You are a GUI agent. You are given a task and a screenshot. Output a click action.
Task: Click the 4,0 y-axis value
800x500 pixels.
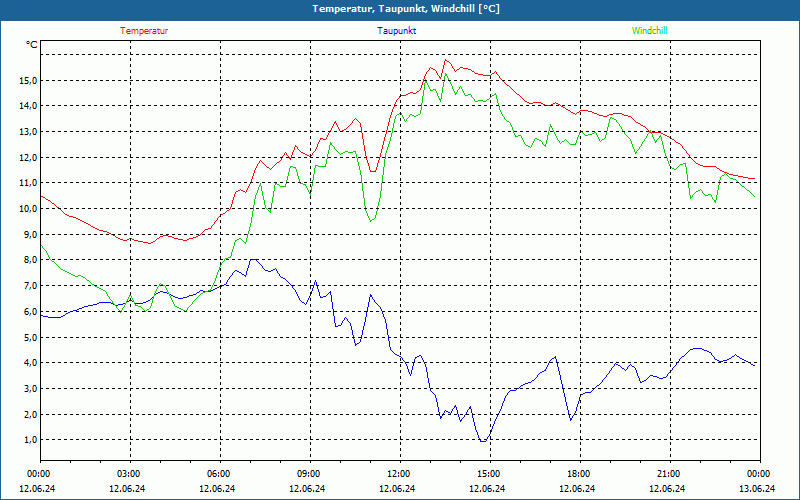[x=30, y=363]
